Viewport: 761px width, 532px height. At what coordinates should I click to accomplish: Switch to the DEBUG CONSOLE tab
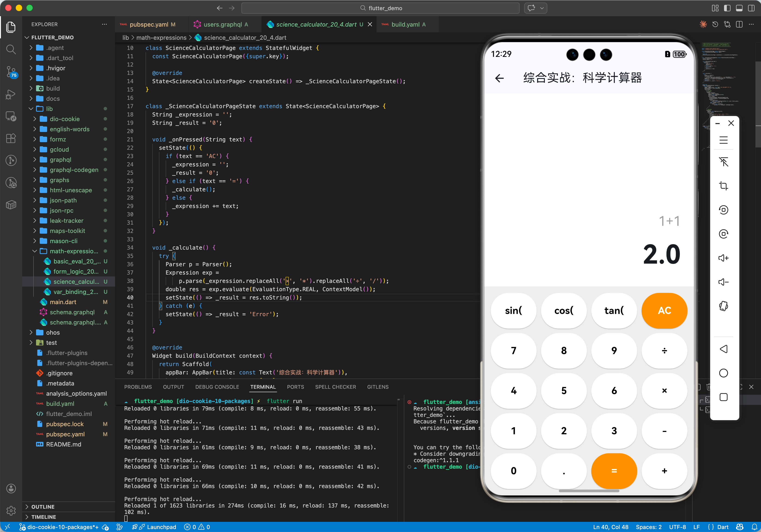point(217,387)
